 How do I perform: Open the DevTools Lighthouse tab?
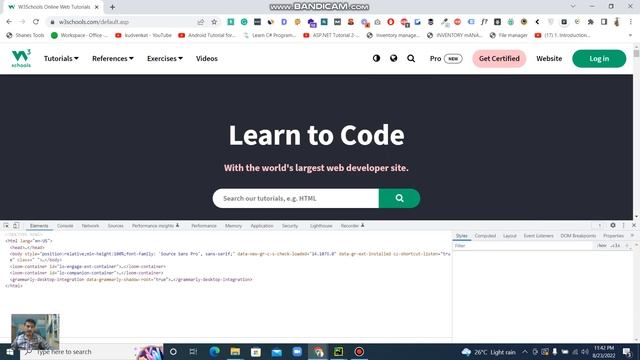click(321, 226)
